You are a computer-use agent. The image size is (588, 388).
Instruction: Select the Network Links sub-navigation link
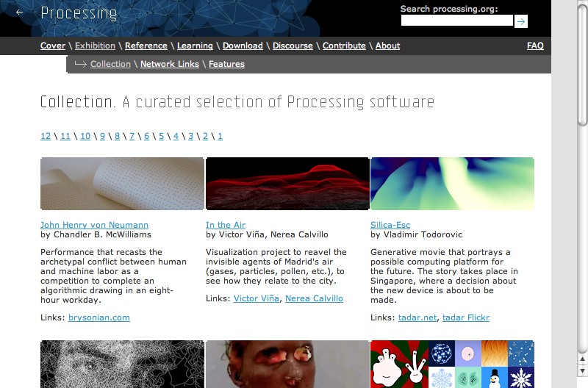click(x=170, y=64)
